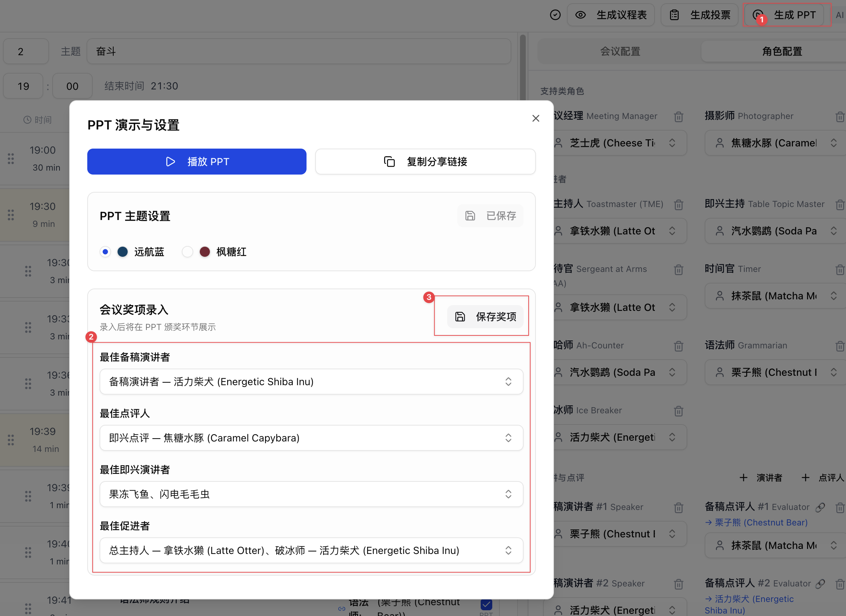The height and width of the screenshot is (616, 846).
Task: Open the Toastmaster member dropdown
Action: [620, 230]
